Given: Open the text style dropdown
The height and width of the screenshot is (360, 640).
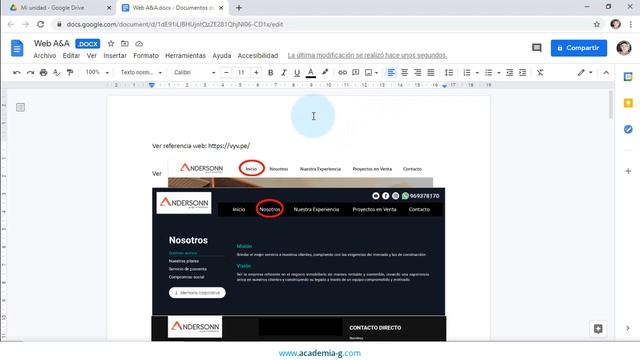Looking at the screenshot, I should click(x=141, y=73).
